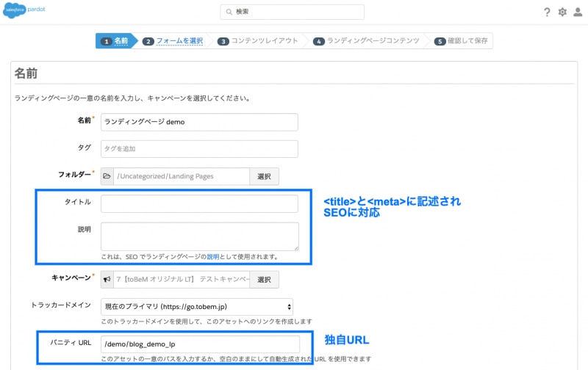The image size is (588, 370).
Task: Open the settings gear icon
Action: pos(562,12)
